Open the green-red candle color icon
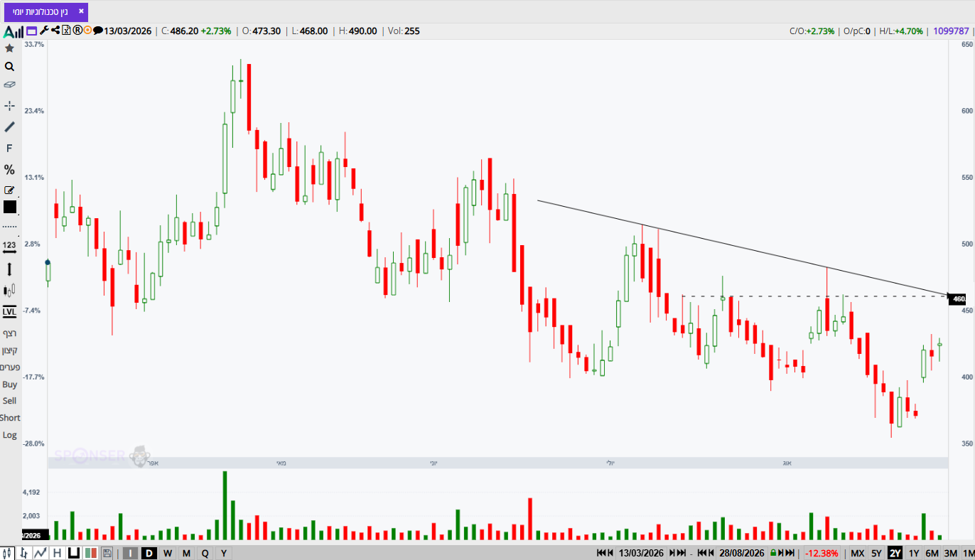Viewport: 975px width, 560px height. (91, 553)
